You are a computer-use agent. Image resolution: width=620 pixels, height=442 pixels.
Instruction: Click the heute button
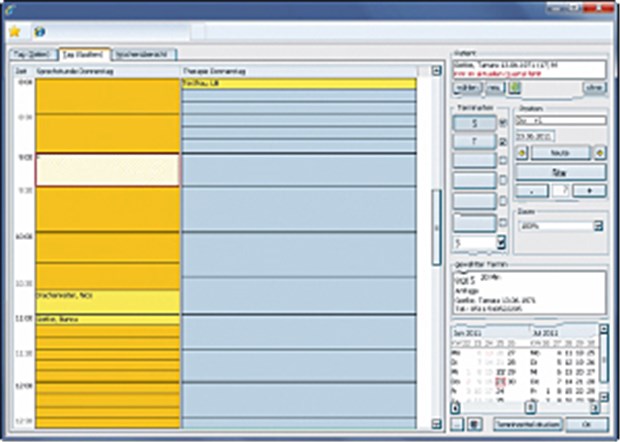click(x=560, y=153)
